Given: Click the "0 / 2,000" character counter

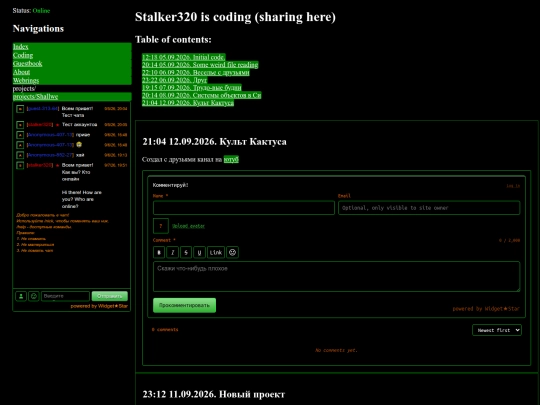Looking at the screenshot, I should [509, 240].
